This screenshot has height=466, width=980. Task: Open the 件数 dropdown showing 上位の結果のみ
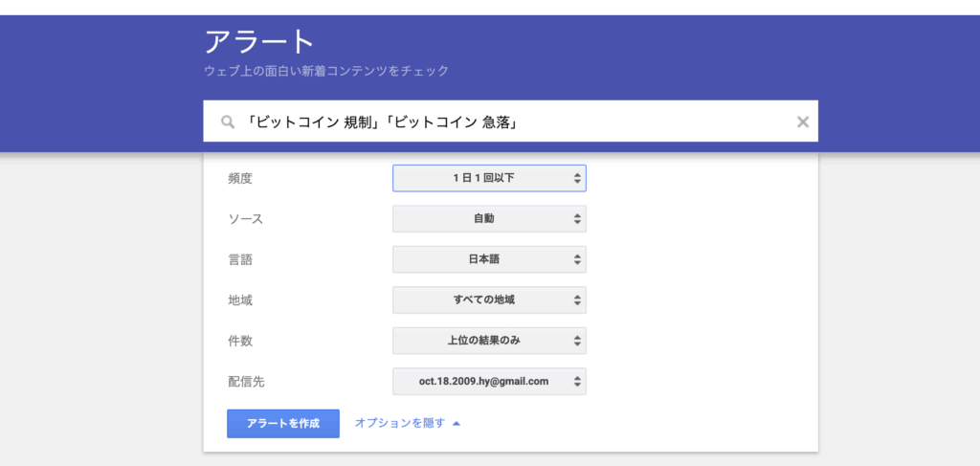489,341
